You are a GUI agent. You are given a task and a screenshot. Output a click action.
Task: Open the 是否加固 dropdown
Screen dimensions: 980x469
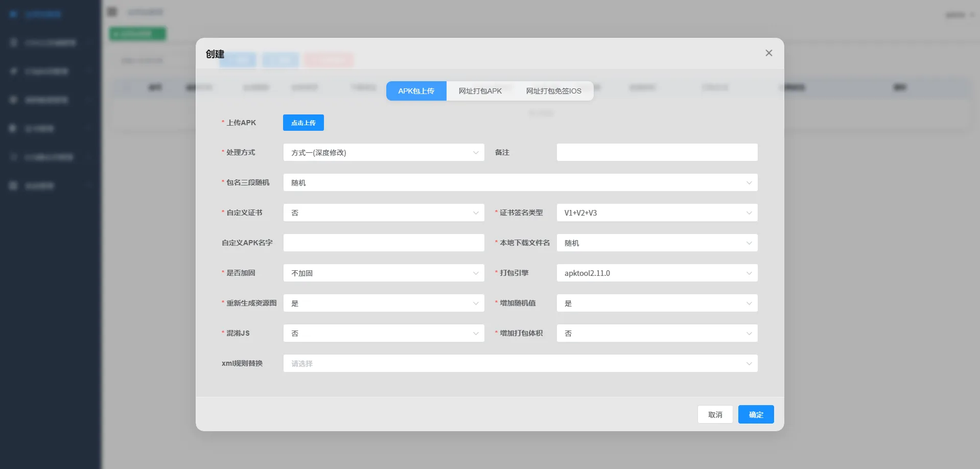pos(383,273)
